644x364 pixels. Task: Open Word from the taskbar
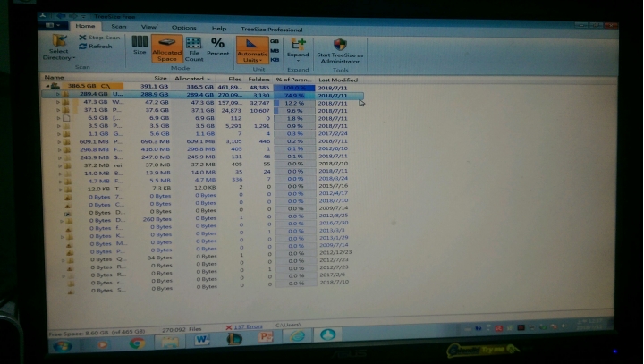coord(201,340)
